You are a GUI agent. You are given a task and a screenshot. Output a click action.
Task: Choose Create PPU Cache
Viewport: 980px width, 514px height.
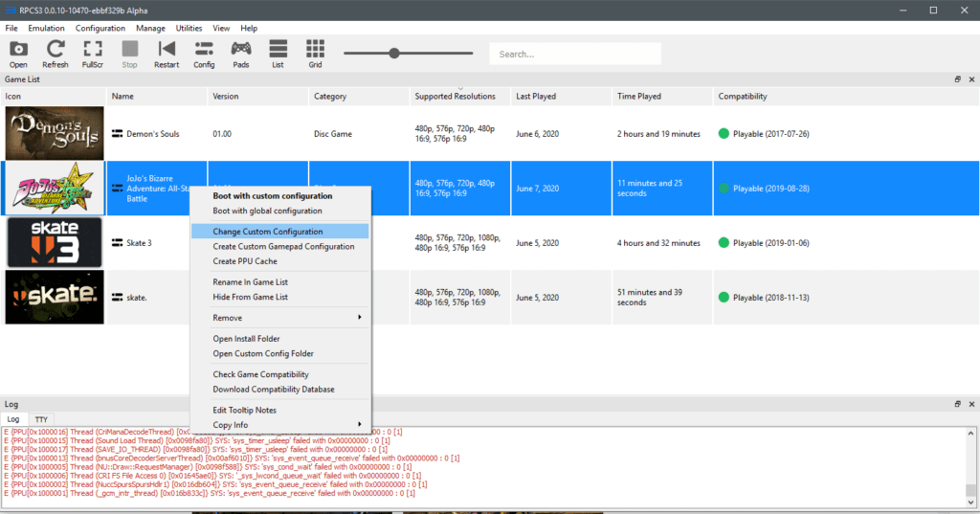(x=280, y=261)
